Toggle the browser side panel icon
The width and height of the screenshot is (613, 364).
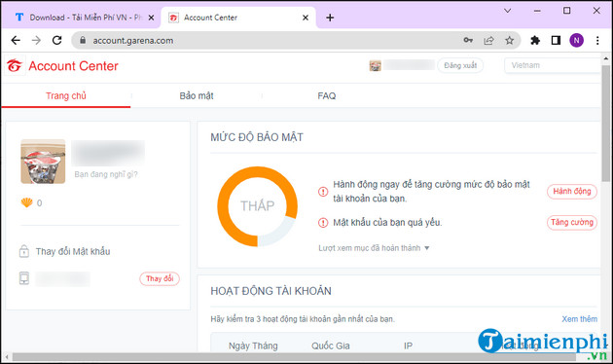tap(556, 40)
